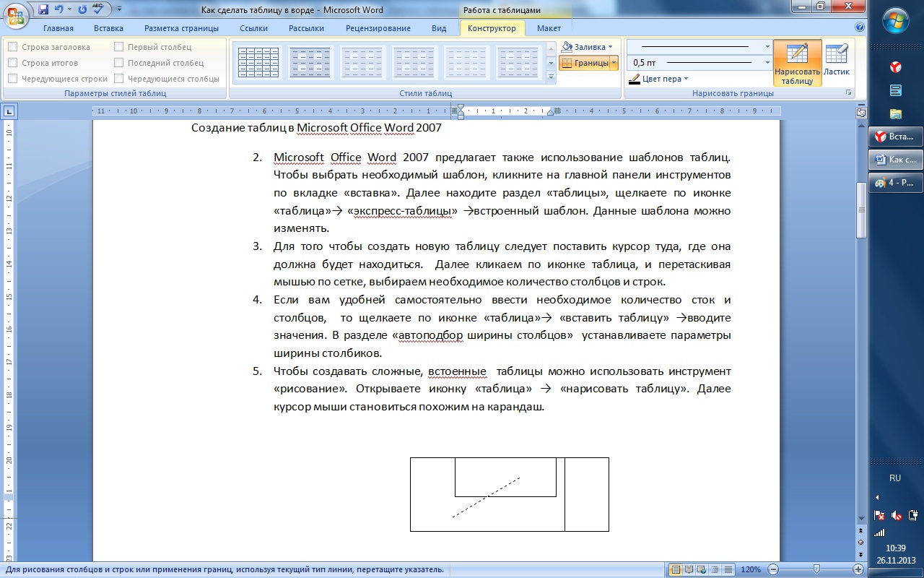Switch to Outline view in status bar
Screen dimensions: 924x578
point(715,569)
